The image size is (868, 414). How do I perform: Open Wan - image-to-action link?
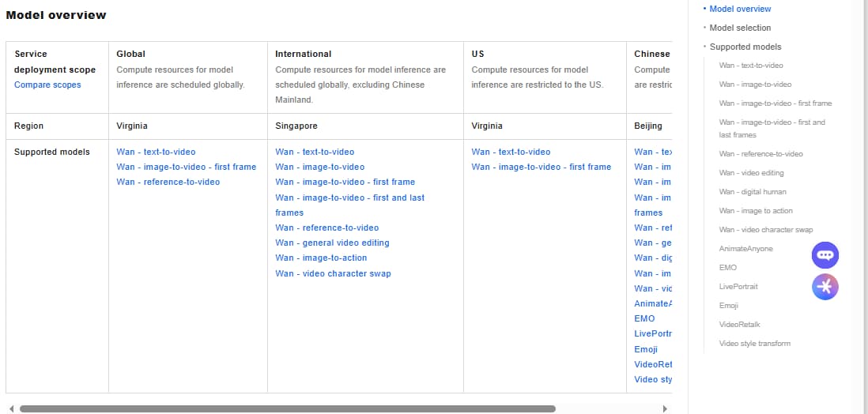(321, 258)
